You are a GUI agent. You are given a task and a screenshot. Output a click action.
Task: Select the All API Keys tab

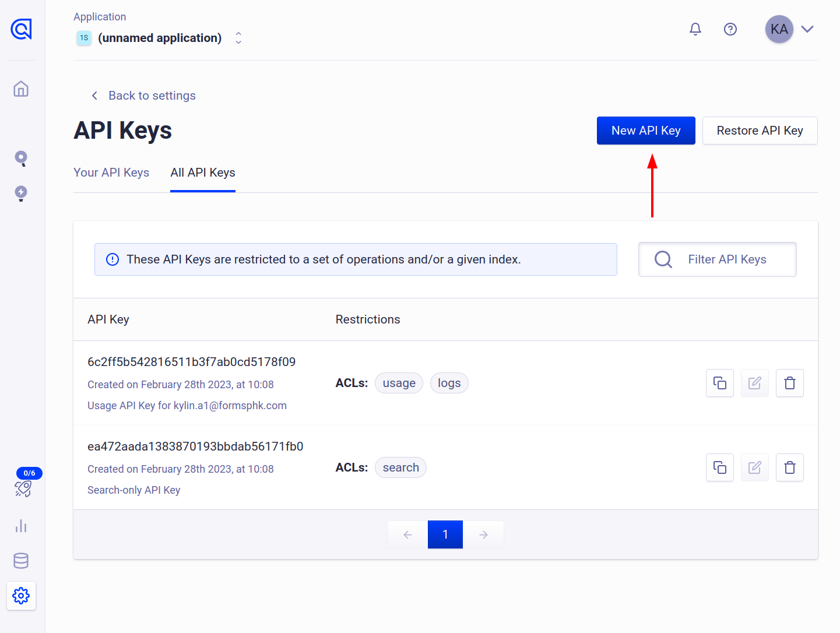[x=202, y=173]
